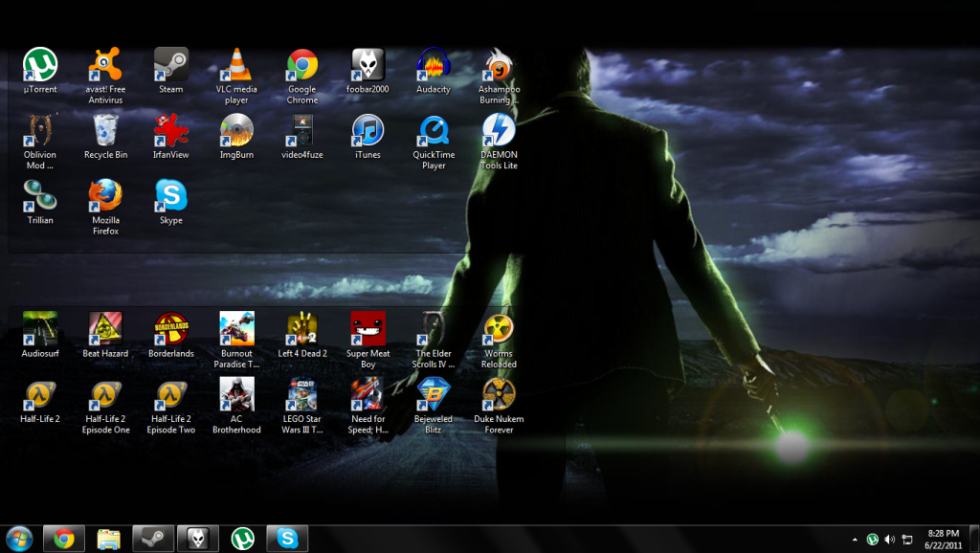The image size is (980, 553).
Task: Open Half-Life 2 Episode Two shortcut
Action: click(171, 394)
